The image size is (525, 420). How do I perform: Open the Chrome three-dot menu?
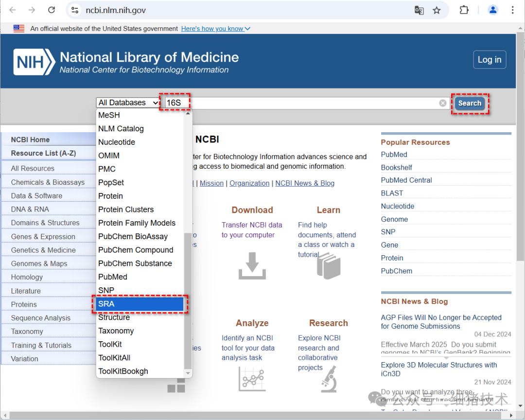pos(512,10)
